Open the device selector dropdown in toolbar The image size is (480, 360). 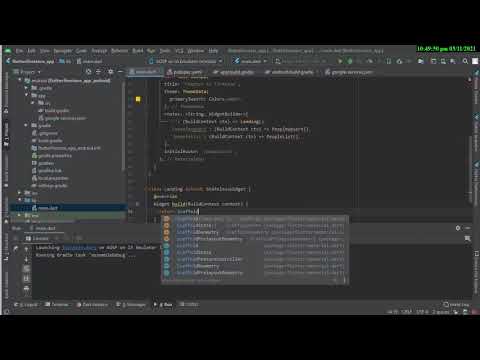click(x=186, y=61)
